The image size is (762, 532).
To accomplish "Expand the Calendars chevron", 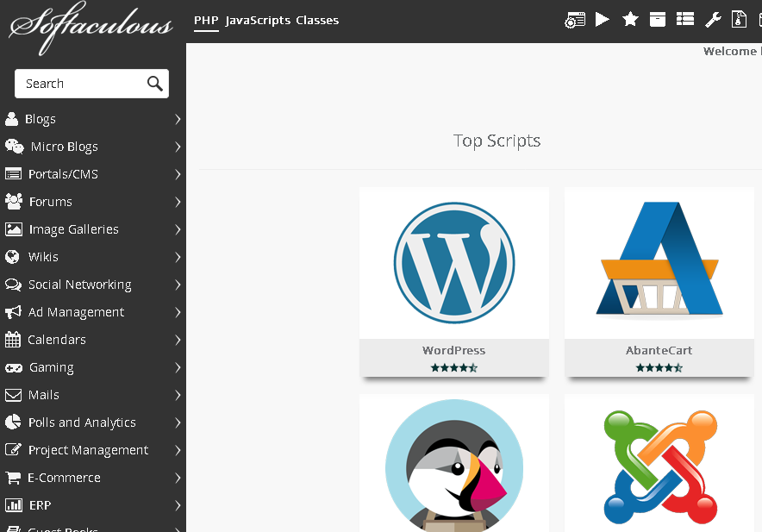I will 178,340.
